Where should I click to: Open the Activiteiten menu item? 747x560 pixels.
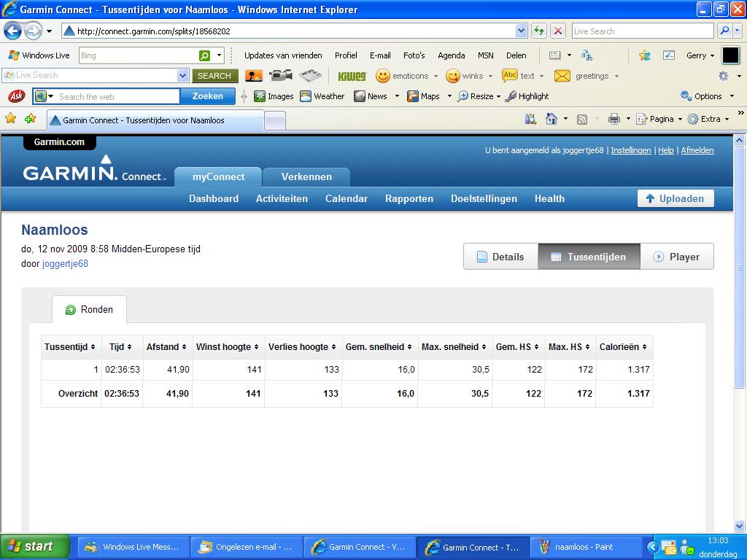282,198
